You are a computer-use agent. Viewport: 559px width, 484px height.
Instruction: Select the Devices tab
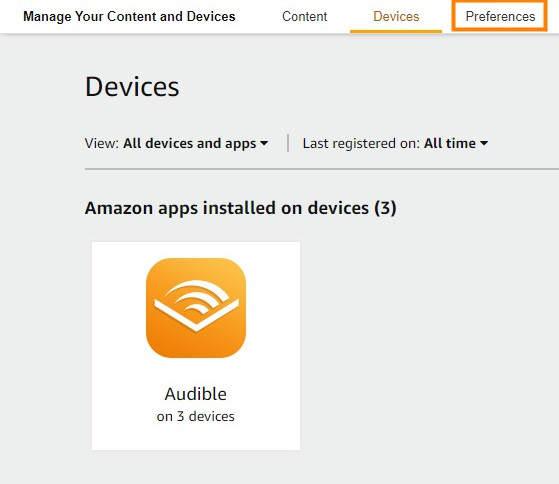(x=396, y=16)
